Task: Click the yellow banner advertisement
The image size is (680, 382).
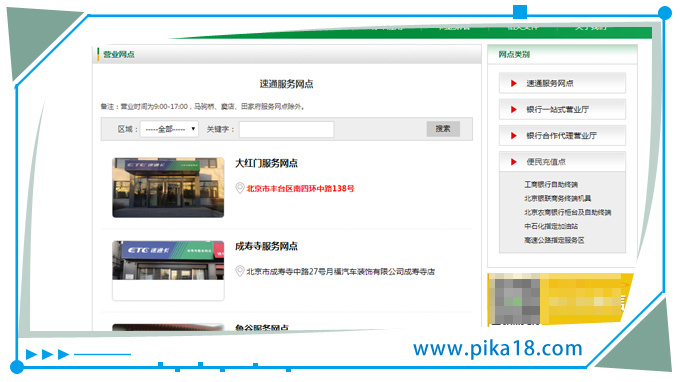Action: click(560, 299)
